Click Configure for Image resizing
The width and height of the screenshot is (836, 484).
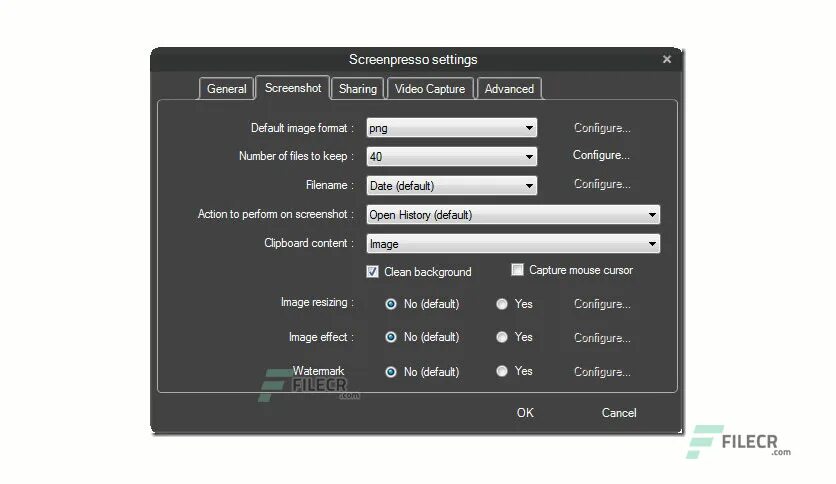602,304
